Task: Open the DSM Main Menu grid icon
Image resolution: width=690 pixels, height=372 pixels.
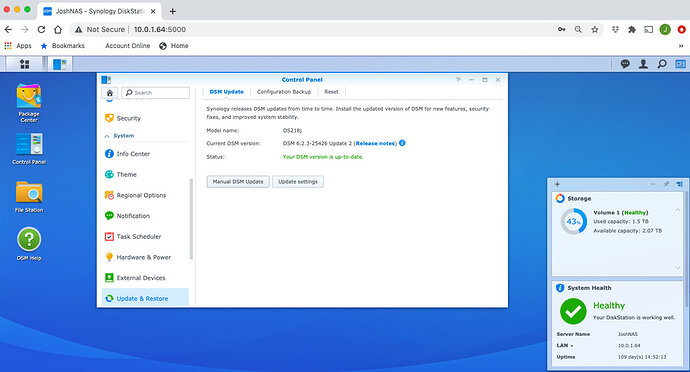Action: click(x=25, y=64)
